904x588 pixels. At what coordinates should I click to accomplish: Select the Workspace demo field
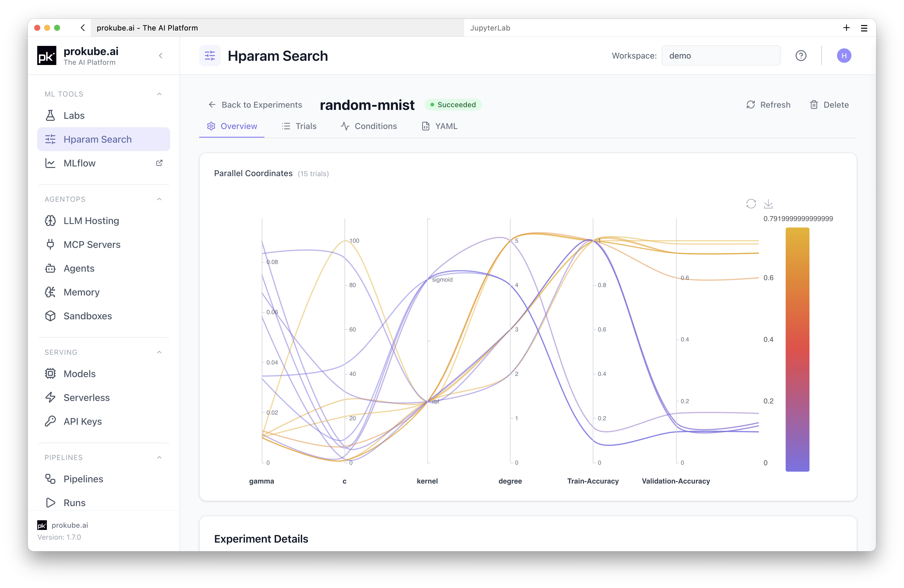[x=720, y=56]
